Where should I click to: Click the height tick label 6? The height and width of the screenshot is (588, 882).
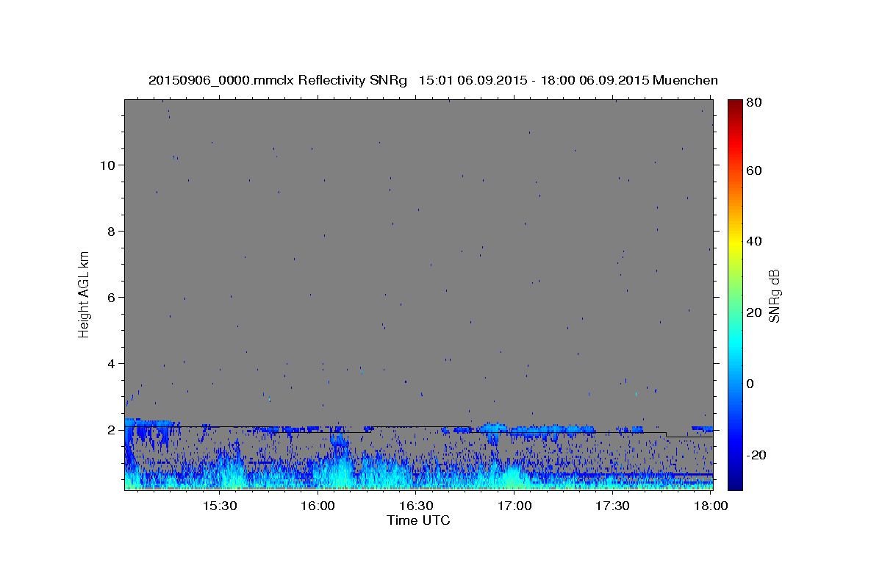[x=111, y=297]
